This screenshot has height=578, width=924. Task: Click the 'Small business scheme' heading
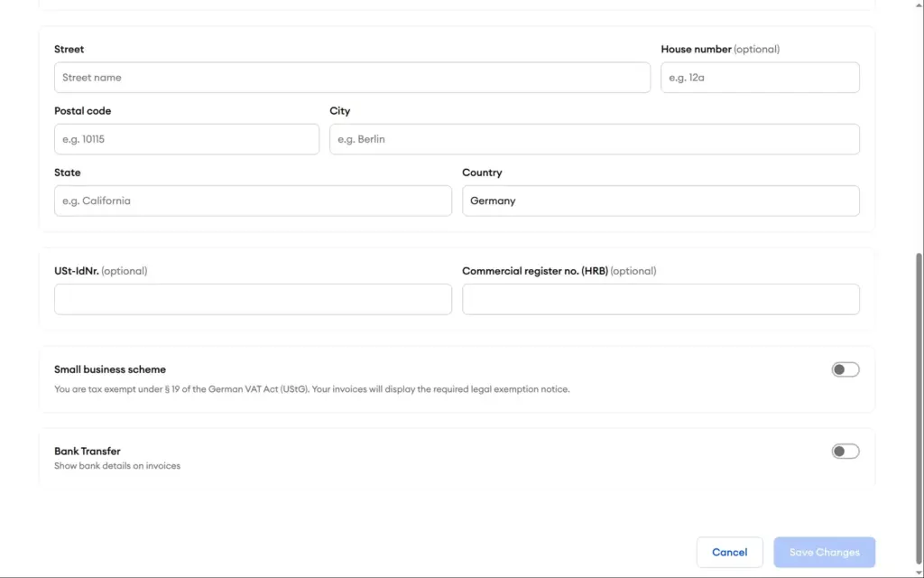click(x=110, y=369)
